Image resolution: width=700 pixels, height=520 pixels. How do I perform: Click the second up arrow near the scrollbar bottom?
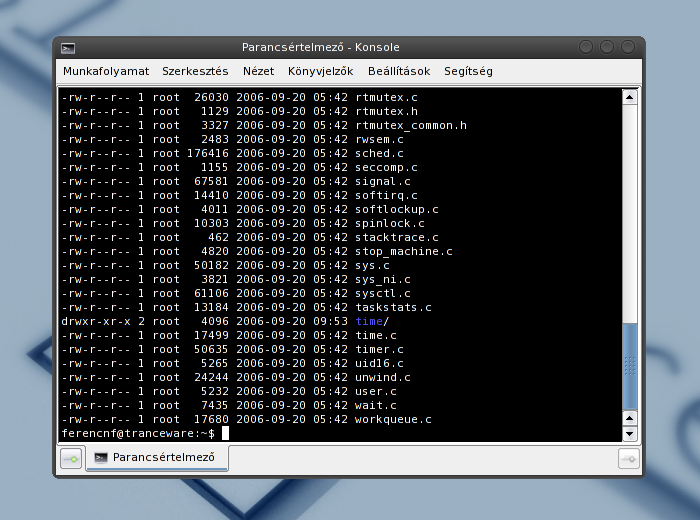(x=629, y=418)
